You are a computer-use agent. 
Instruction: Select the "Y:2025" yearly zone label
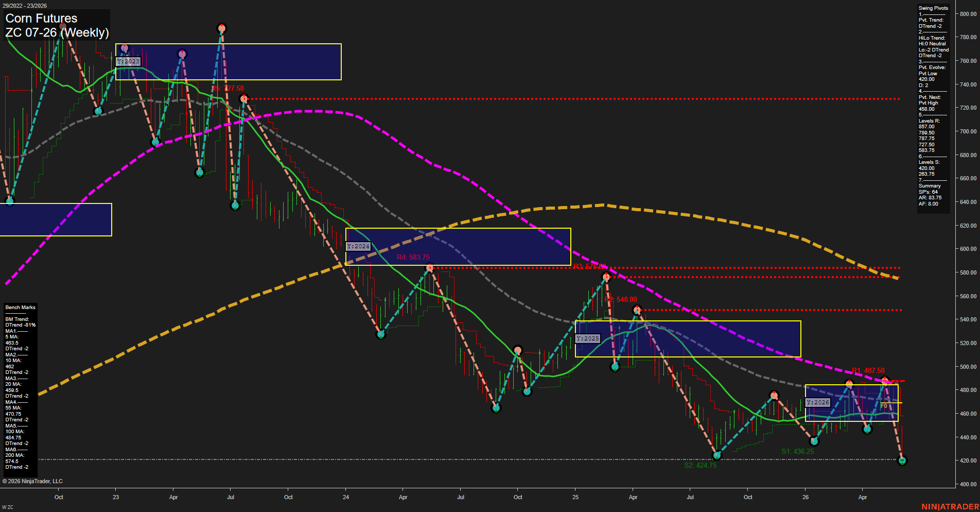point(588,338)
